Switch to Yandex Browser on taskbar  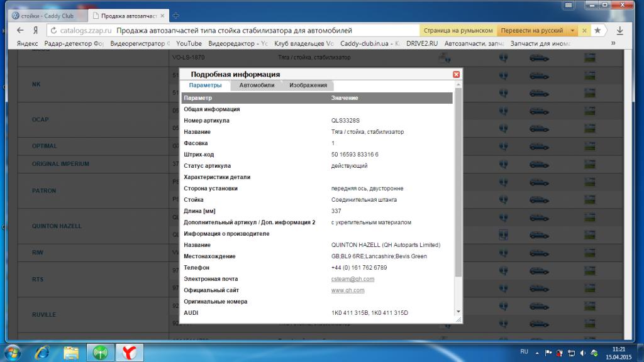click(130, 353)
